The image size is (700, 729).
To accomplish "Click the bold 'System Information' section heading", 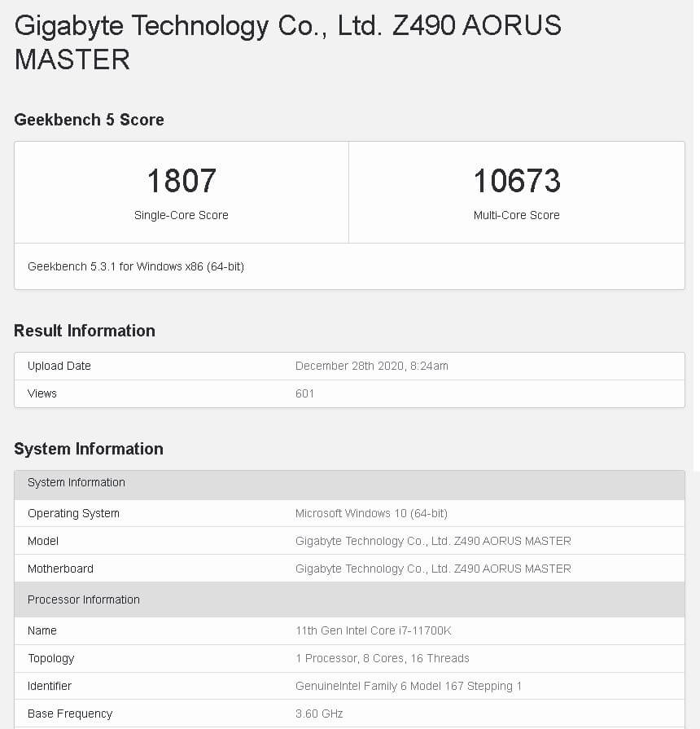I will coord(89,449).
